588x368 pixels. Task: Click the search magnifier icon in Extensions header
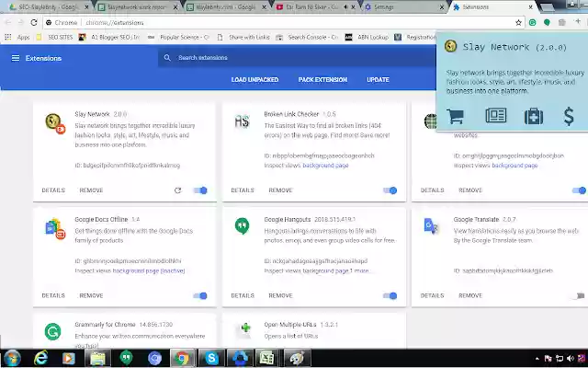point(167,57)
